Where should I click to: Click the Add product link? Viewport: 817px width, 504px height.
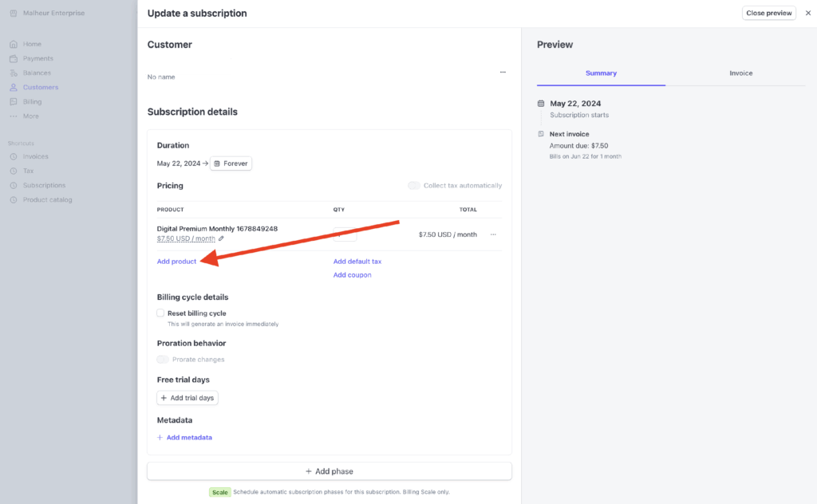point(176,262)
